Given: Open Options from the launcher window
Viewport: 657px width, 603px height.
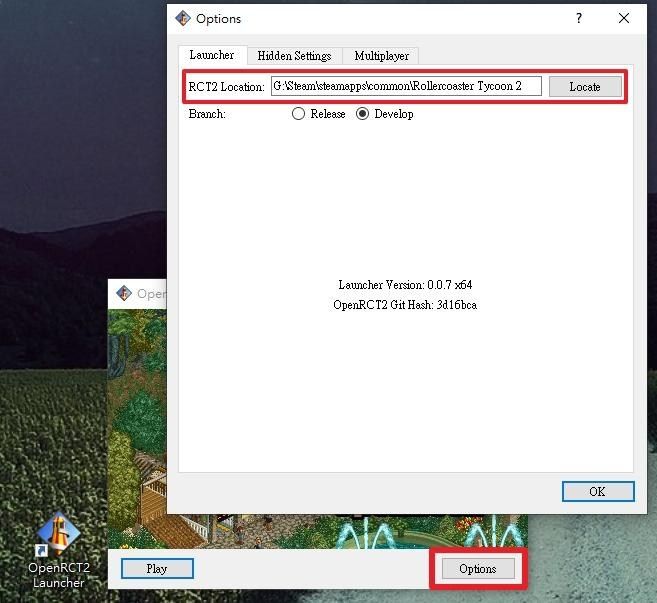Looking at the screenshot, I should tap(477, 568).
